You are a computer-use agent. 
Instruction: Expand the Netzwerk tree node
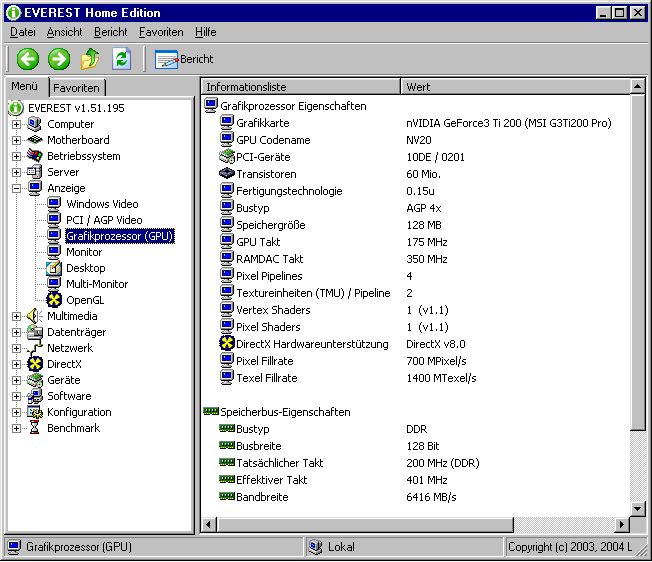tap(16, 348)
